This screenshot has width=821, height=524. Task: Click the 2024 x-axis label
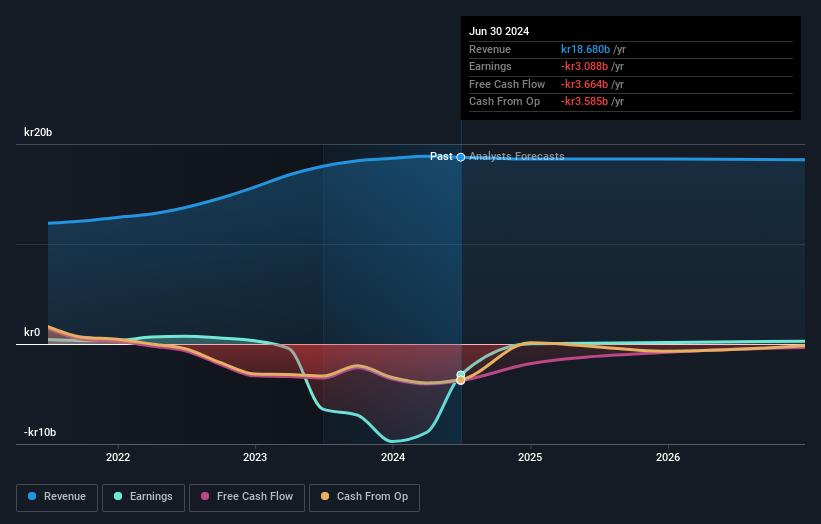pos(393,457)
